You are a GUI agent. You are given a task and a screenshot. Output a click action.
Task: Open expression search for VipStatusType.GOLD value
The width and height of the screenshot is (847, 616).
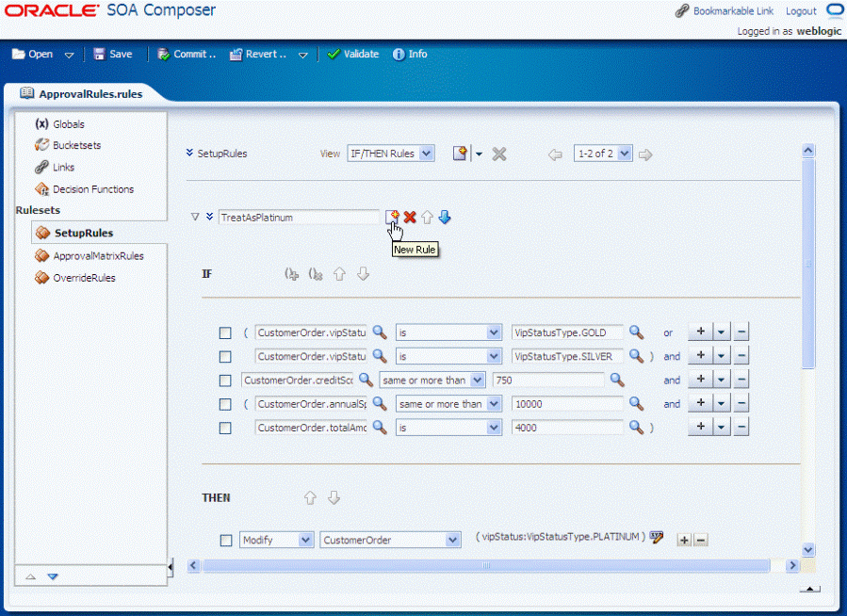pos(636,332)
